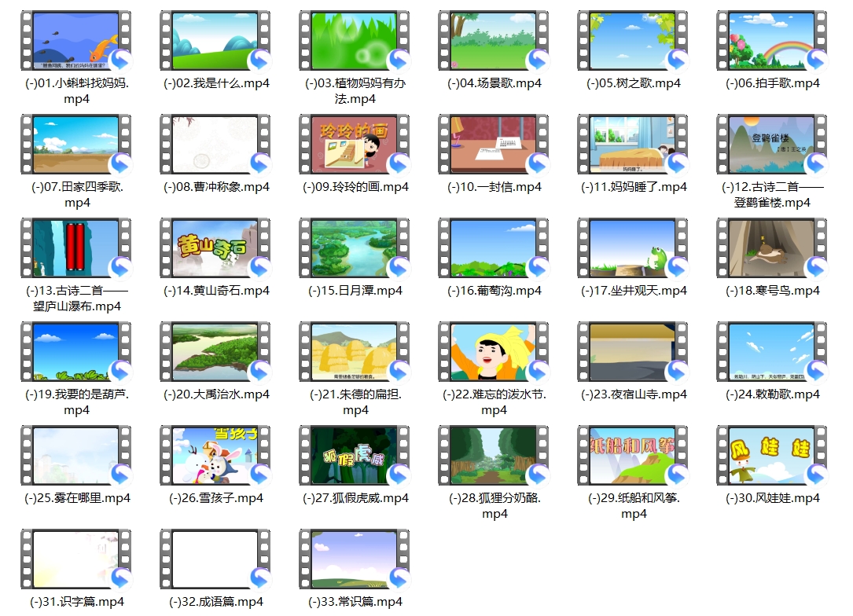
Task: Click the 12.古诗二首——登鹳雀楼.mp4 thumbnail
Action: click(x=771, y=145)
